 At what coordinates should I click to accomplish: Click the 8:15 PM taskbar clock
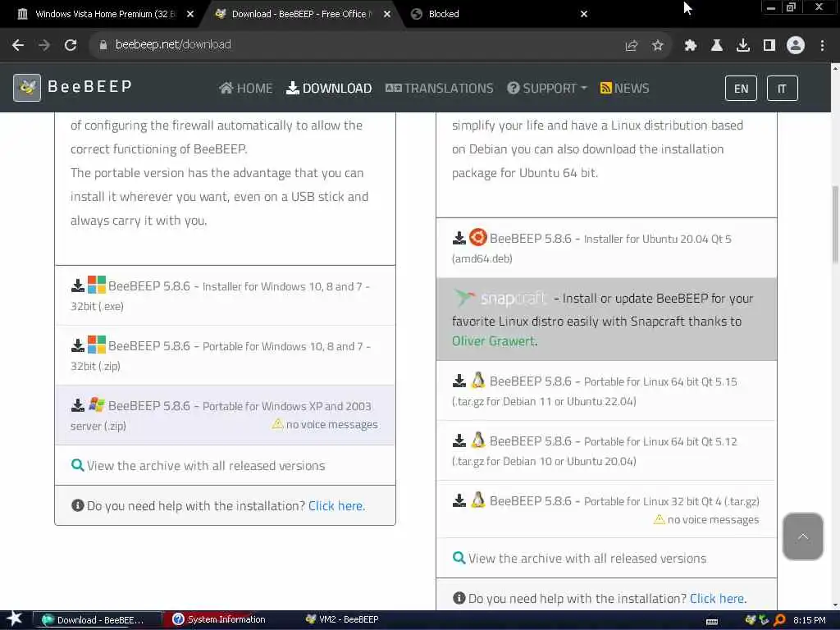(x=809, y=620)
